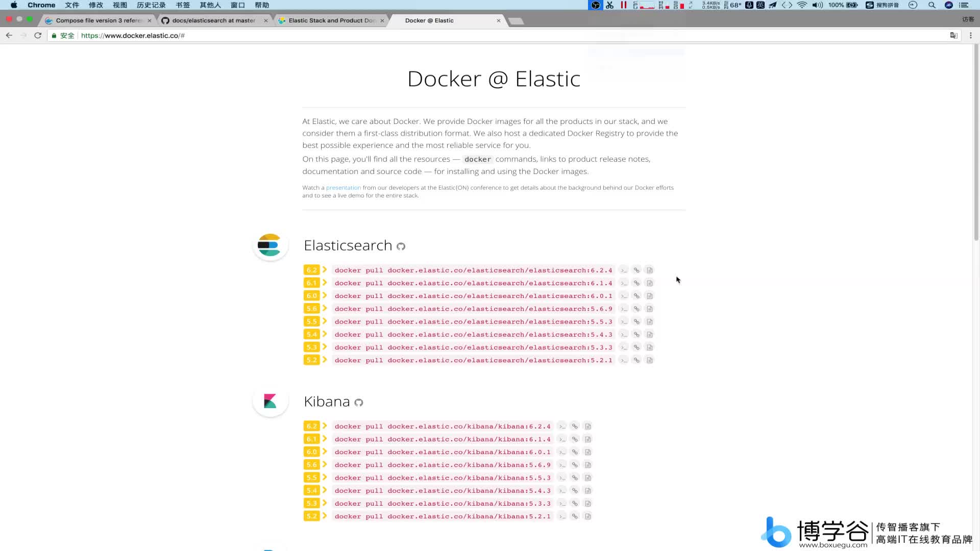Open the Chrome History menu

click(151, 6)
